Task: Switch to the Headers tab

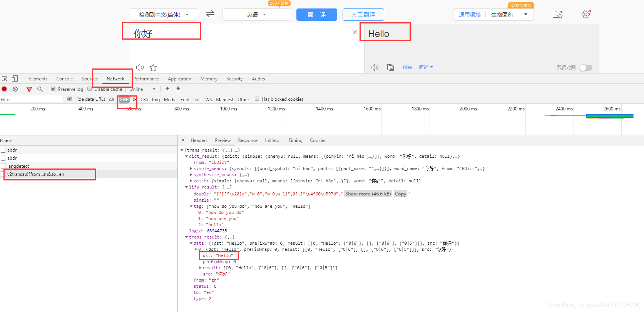Action: (199, 140)
